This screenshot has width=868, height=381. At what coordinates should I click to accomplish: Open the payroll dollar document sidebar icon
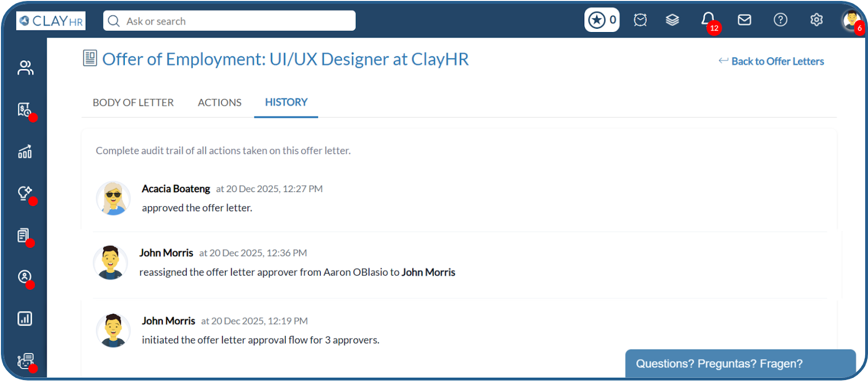[x=25, y=110]
